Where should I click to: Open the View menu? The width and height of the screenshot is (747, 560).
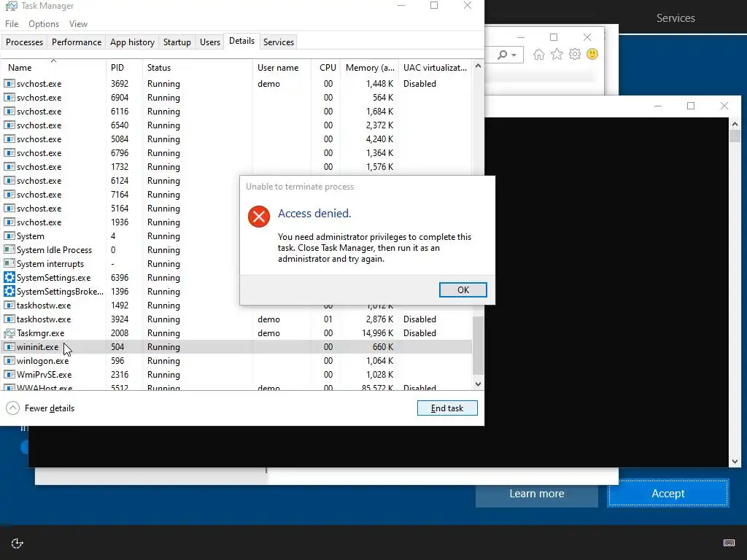[x=78, y=24]
